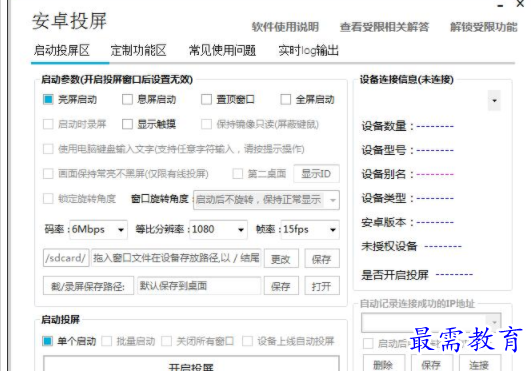Check the 批量启动 option

pyautogui.click(x=107, y=341)
